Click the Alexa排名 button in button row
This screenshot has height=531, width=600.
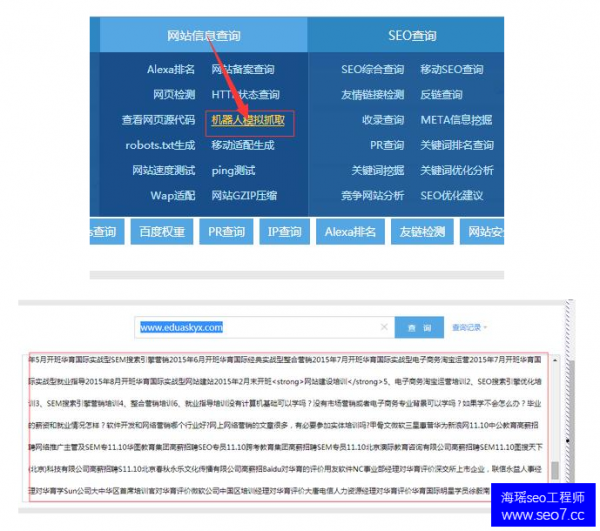click(x=350, y=231)
